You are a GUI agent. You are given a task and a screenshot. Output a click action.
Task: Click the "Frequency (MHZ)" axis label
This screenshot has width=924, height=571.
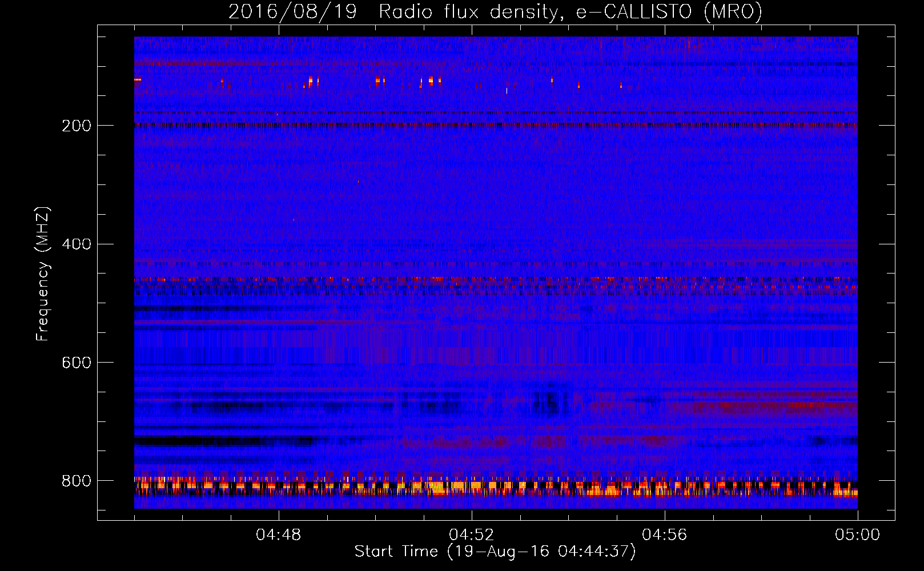click(43, 274)
